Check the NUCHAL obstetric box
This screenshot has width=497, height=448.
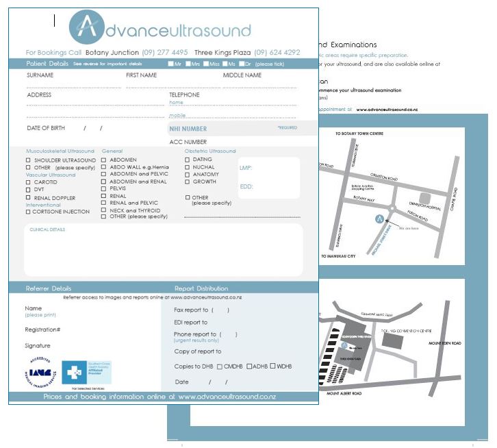point(187,167)
